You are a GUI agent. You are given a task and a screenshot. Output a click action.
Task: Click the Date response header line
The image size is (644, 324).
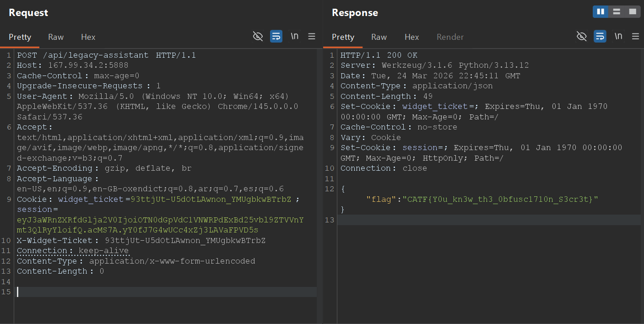click(x=430, y=76)
